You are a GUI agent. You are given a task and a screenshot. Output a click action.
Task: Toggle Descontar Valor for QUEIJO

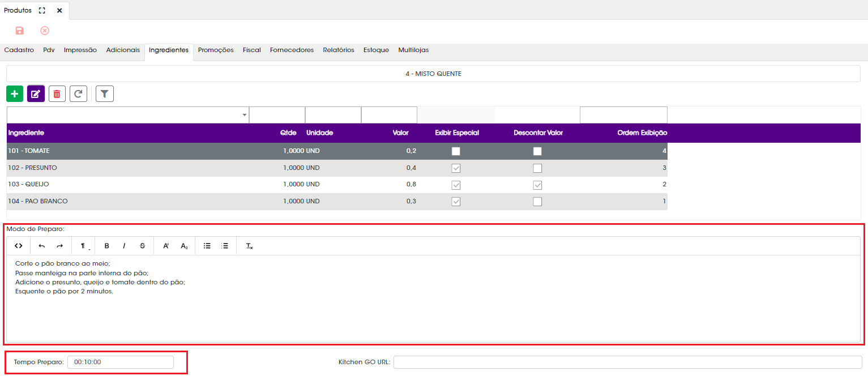(x=537, y=185)
